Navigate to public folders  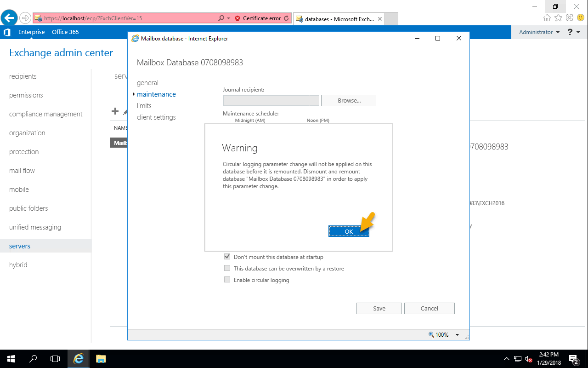click(28, 208)
